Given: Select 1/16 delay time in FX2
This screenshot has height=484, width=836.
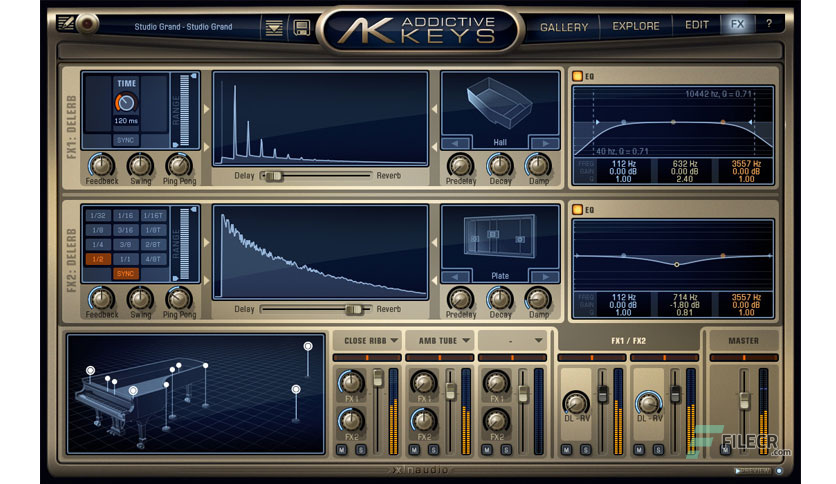Looking at the screenshot, I should (x=125, y=216).
